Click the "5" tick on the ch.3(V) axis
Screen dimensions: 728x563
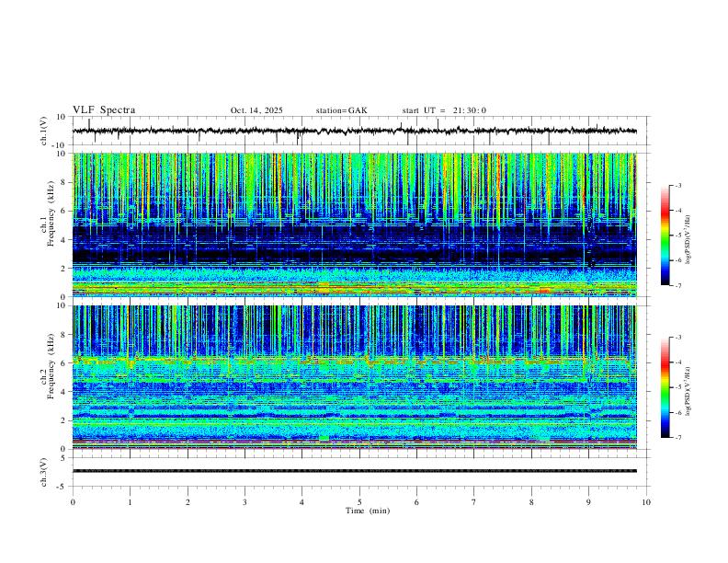click(64, 458)
